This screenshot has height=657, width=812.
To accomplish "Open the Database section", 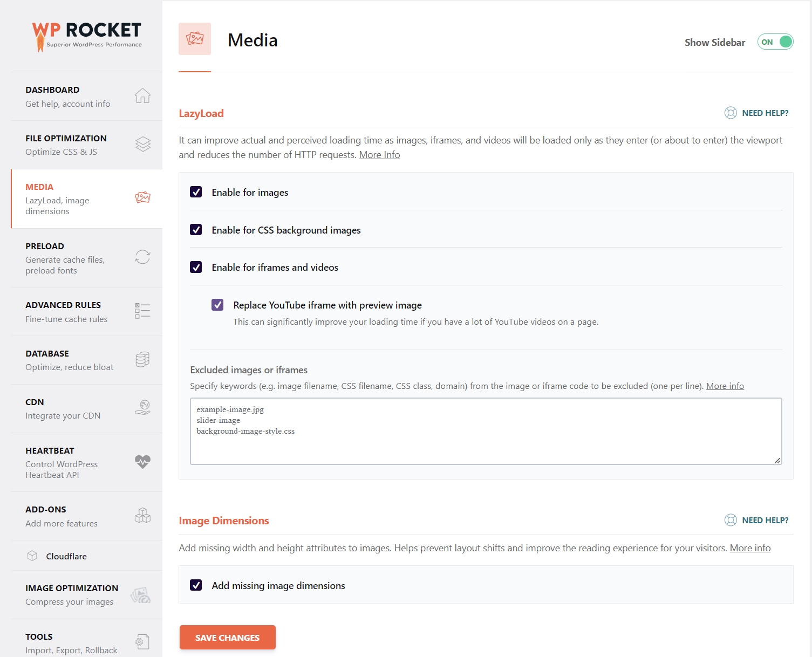I will click(x=87, y=360).
